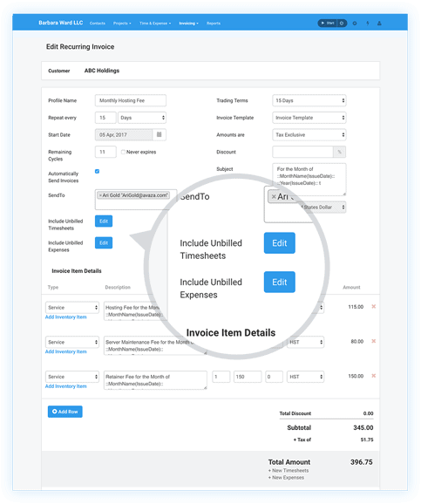Click the Tax value 51.75

tap(367, 439)
